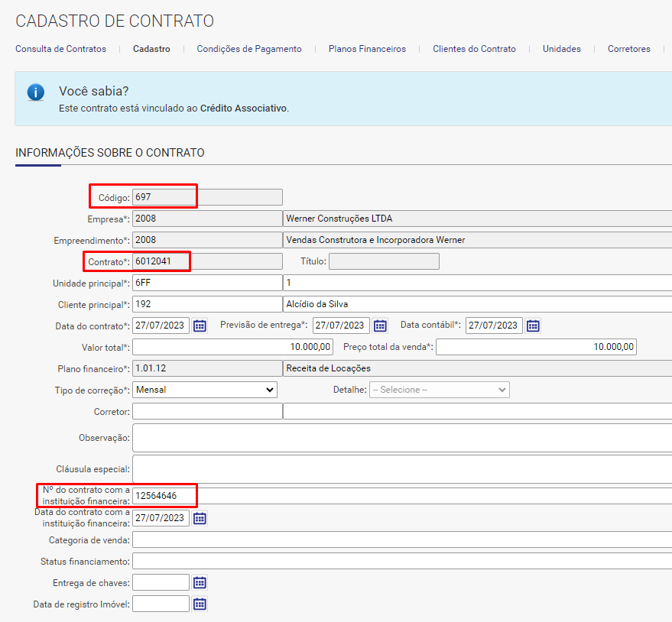Open calendar for Entrega de chaves
The height and width of the screenshot is (622, 672).
coord(200,582)
